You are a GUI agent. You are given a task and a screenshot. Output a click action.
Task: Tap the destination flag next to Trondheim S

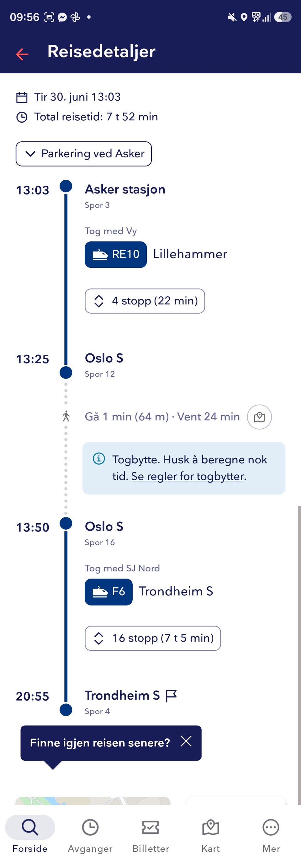coord(171,696)
